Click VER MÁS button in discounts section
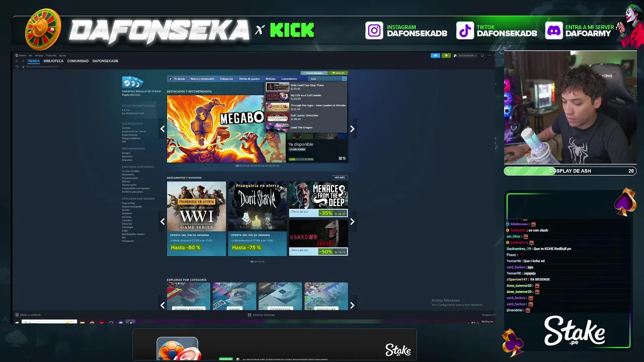644x362 pixels. (340, 177)
